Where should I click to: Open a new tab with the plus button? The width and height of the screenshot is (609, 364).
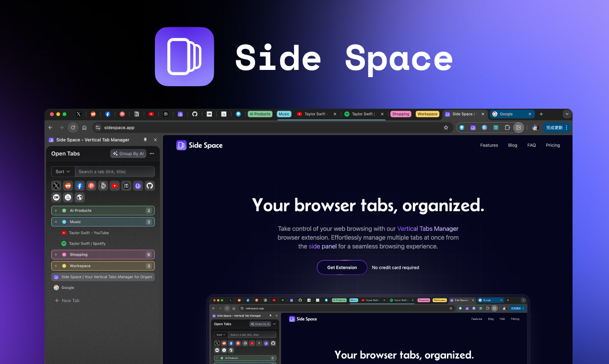click(541, 114)
